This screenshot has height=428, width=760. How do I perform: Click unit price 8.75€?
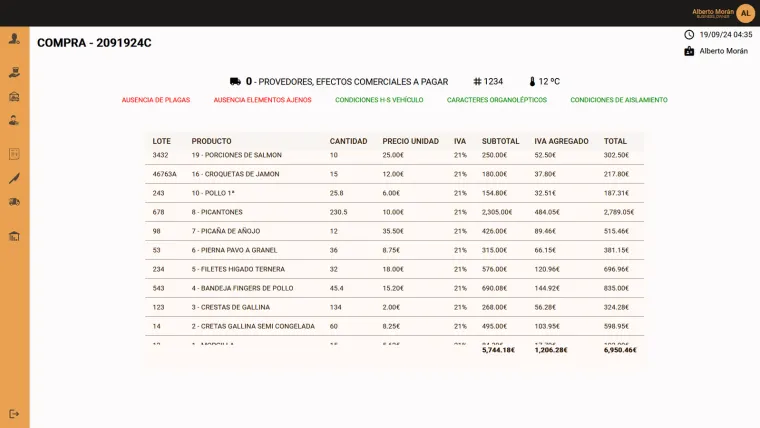(x=391, y=250)
